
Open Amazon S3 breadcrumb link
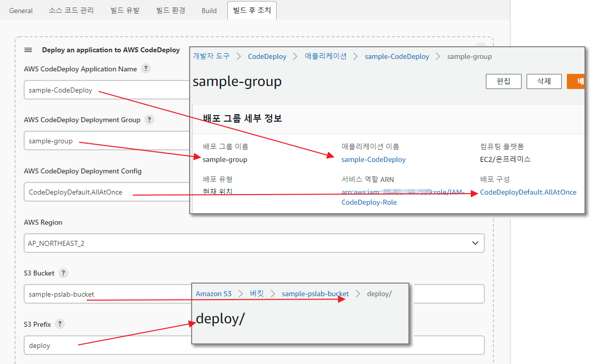pos(213,294)
